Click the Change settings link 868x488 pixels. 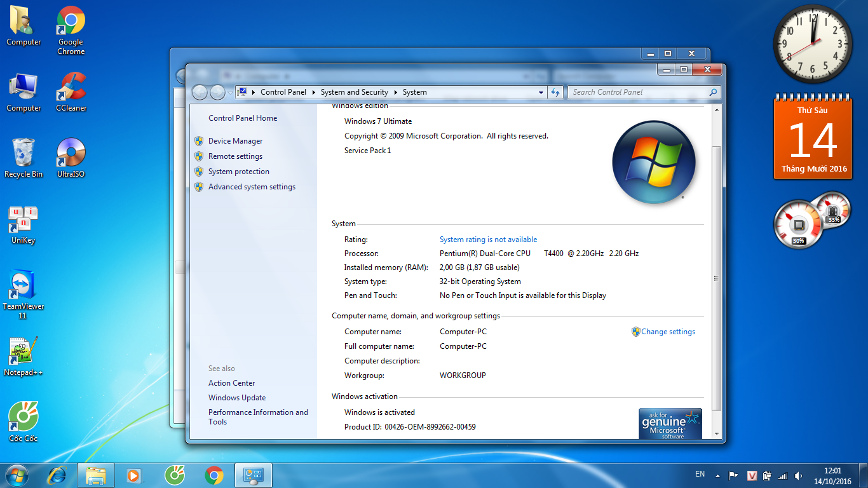click(x=668, y=332)
